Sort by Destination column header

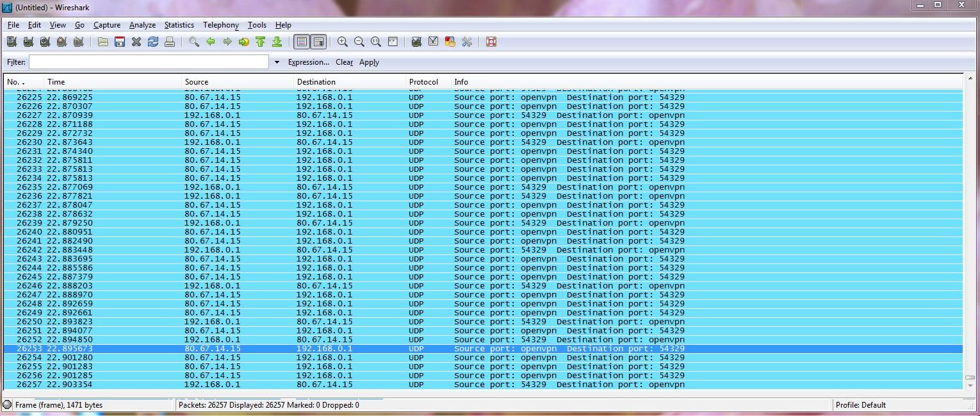coord(350,81)
